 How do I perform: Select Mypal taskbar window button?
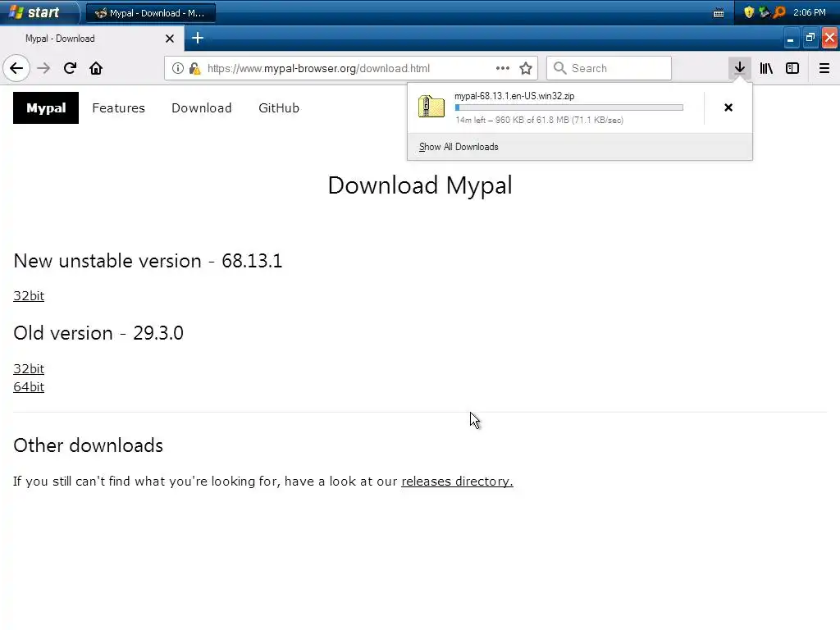(151, 13)
